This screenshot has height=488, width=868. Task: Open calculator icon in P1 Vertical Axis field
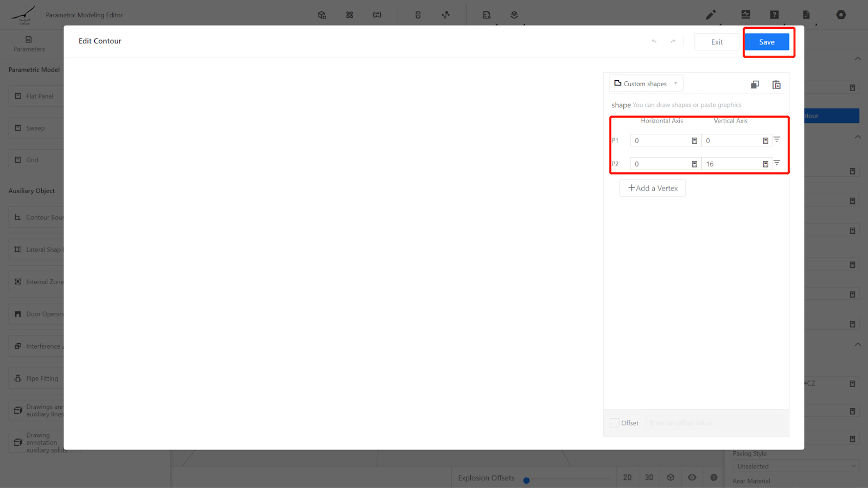coord(765,140)
